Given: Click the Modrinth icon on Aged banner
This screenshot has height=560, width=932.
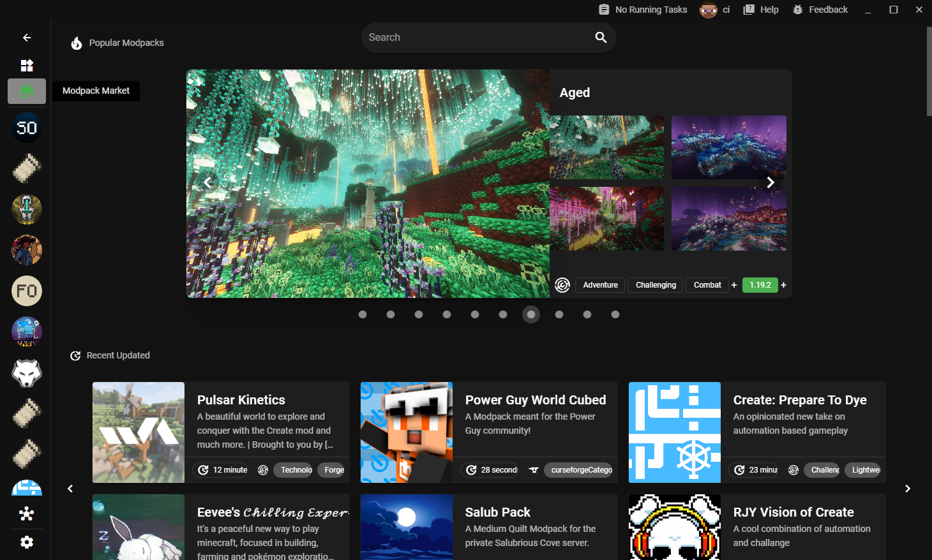Looking at the screenshot, I should point(562,285).
